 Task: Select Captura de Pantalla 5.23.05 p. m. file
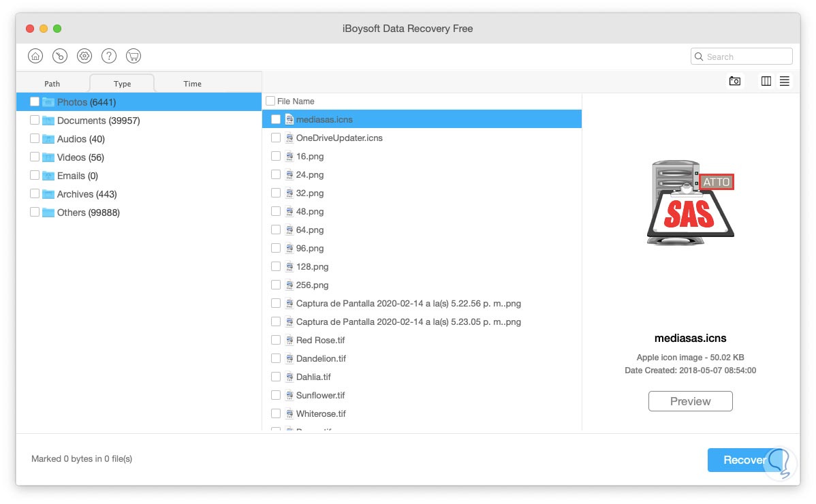click(x=422, y=322)
